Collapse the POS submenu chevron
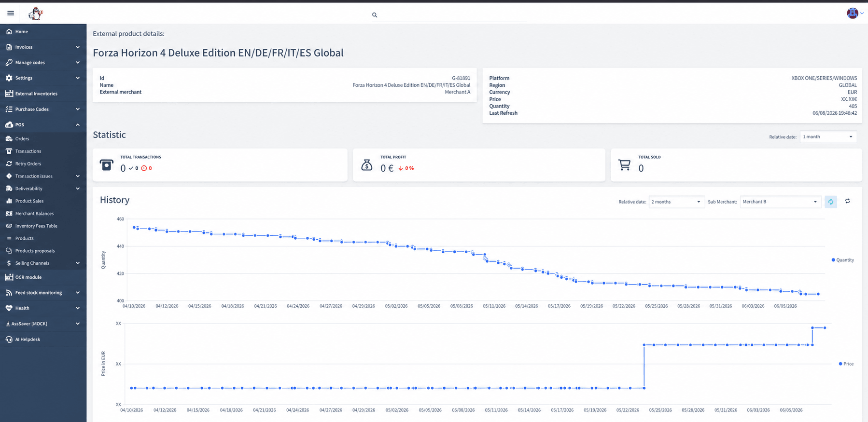868x422 pixels. (x=78, y=124)
